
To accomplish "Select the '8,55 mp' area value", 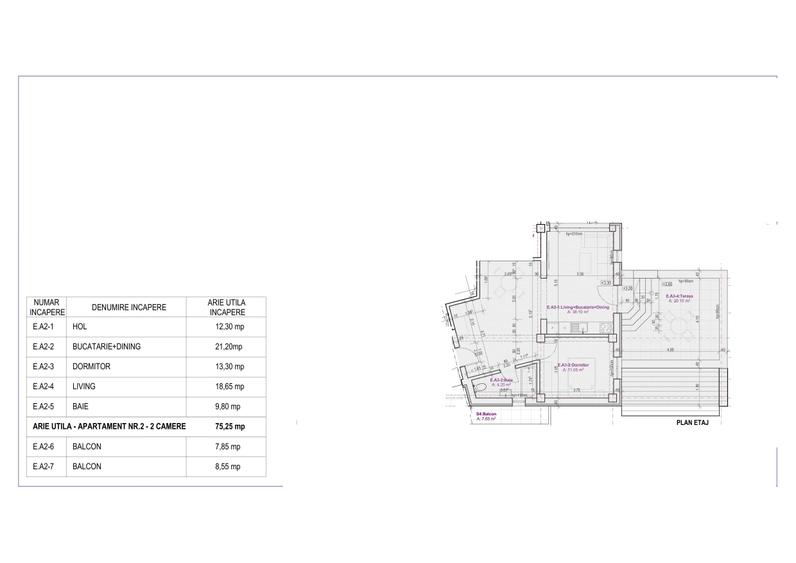I will [x=228, y=467].
